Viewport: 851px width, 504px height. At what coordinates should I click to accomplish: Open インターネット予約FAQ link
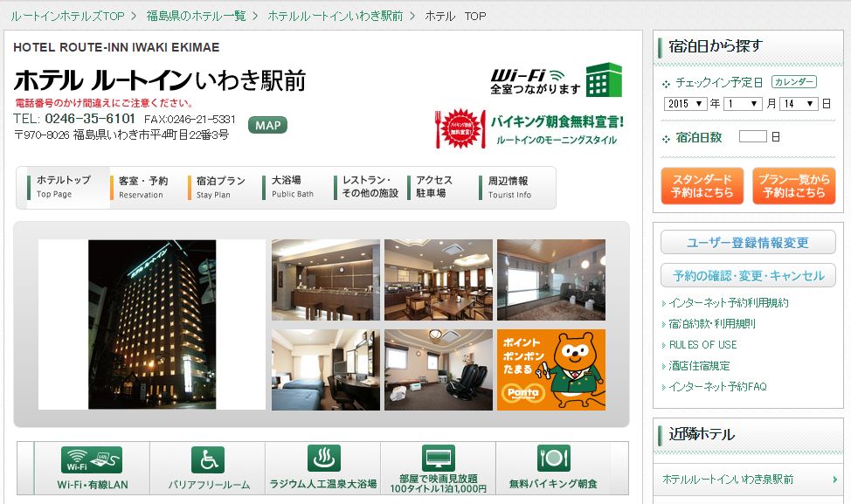717,387
